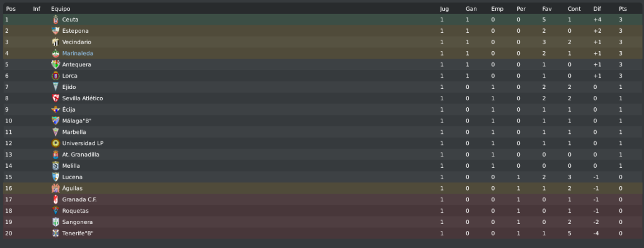
Task: Sort by the Gan column header
Action: tap(471, 9)
